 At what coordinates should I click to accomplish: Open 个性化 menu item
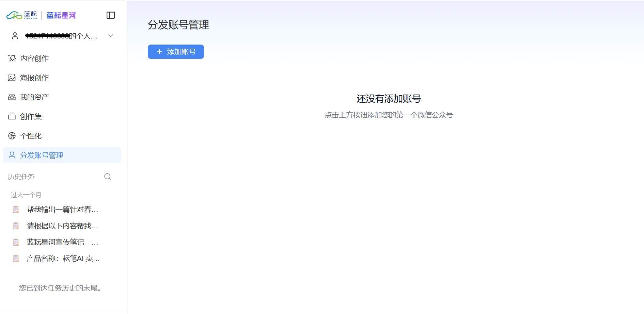point(62,136)
